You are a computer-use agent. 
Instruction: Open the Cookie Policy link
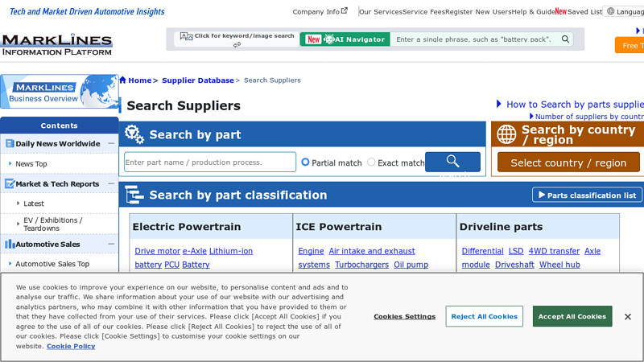71,346
